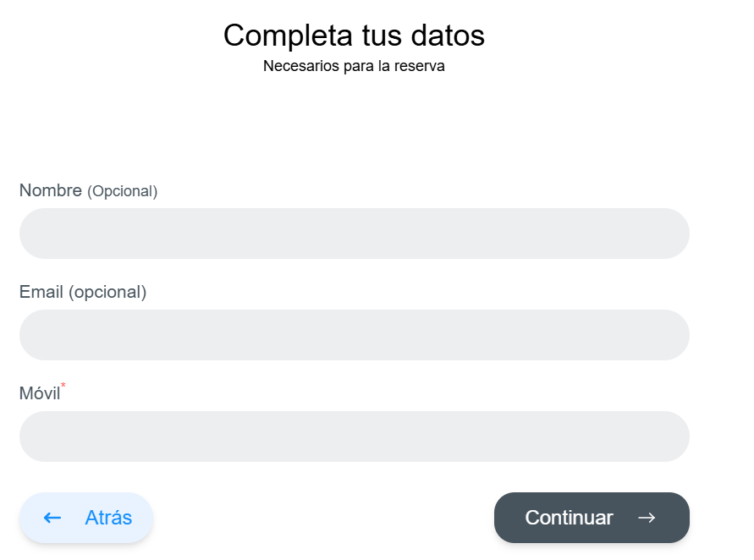Viewport: 754px width, 560px height.
Task: Select the Móvil phone number field
Action: click(x=354, y=436)
